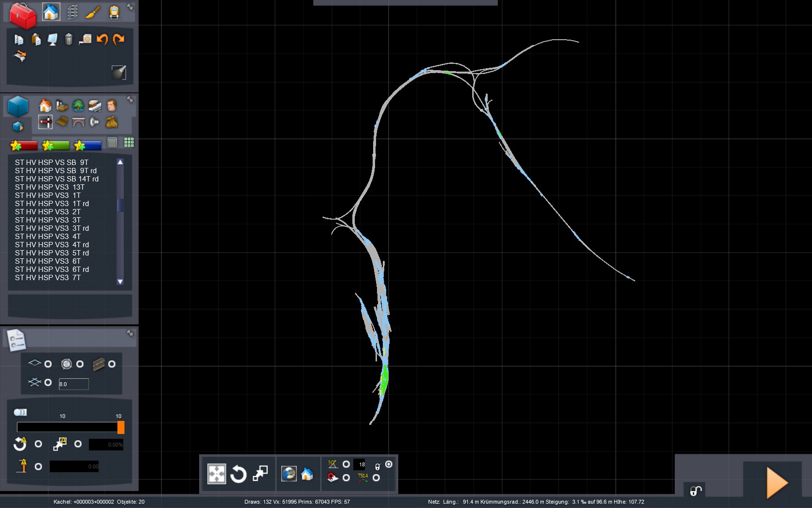This screenshot has height=508, width=812.
Task: Click the green star filter button
Action: coord(56,145)
